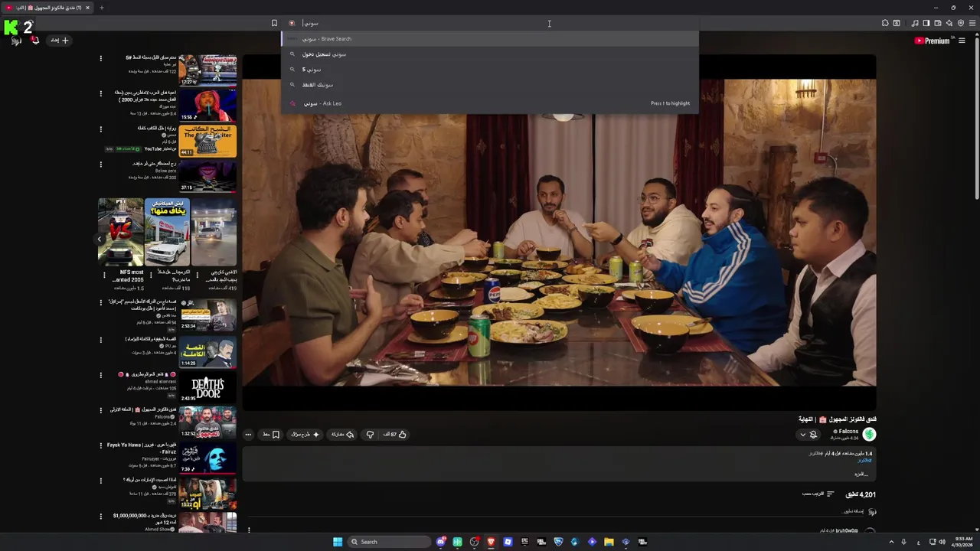This screenshot has width=980, height=551.
Task: Open the YouTube account avatar
Action: click(16, 41)
